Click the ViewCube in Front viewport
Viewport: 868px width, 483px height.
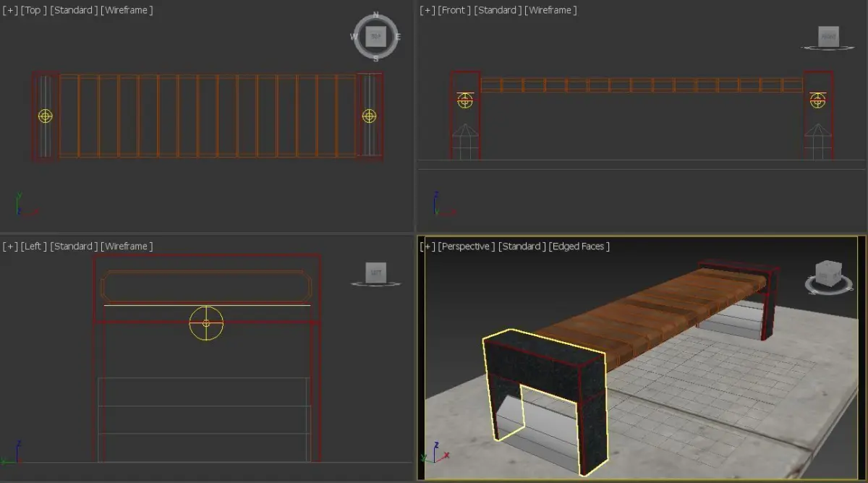(x=828, y=36)
